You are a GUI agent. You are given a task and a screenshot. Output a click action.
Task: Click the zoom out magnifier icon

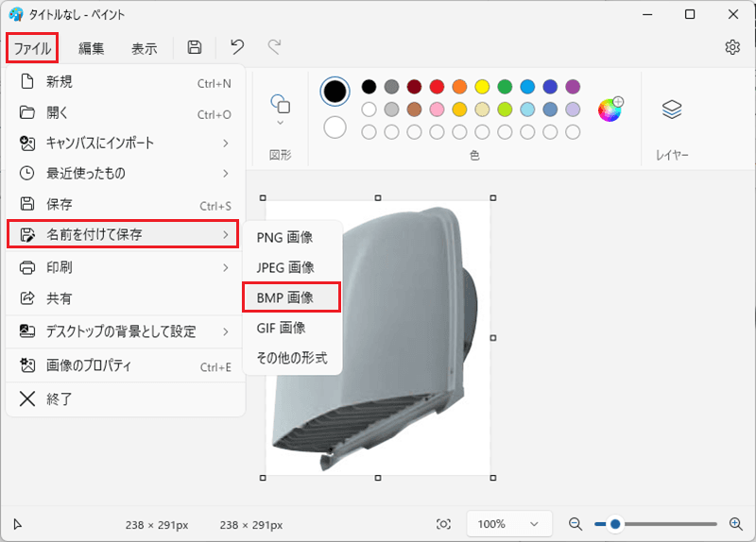point(576,524)
